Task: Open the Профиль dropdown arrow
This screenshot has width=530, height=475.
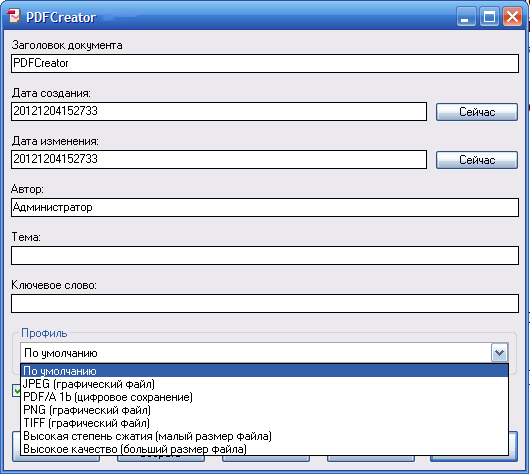Action: point(499,353)
